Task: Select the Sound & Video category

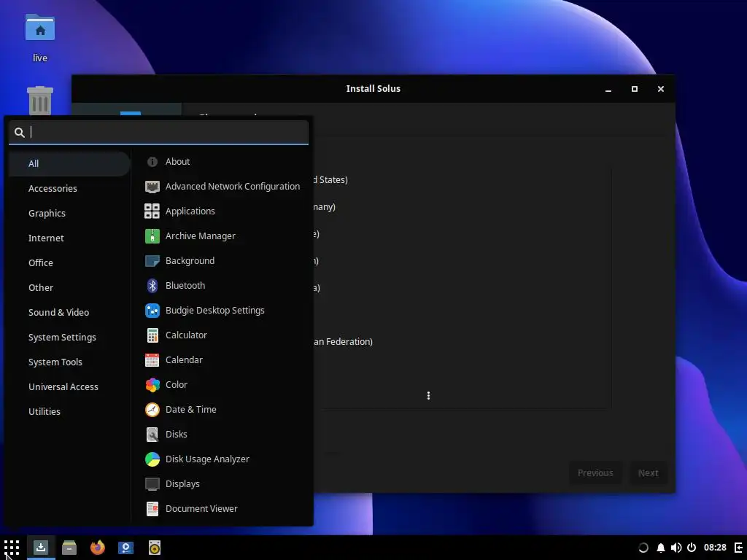Action: [69, 312]
